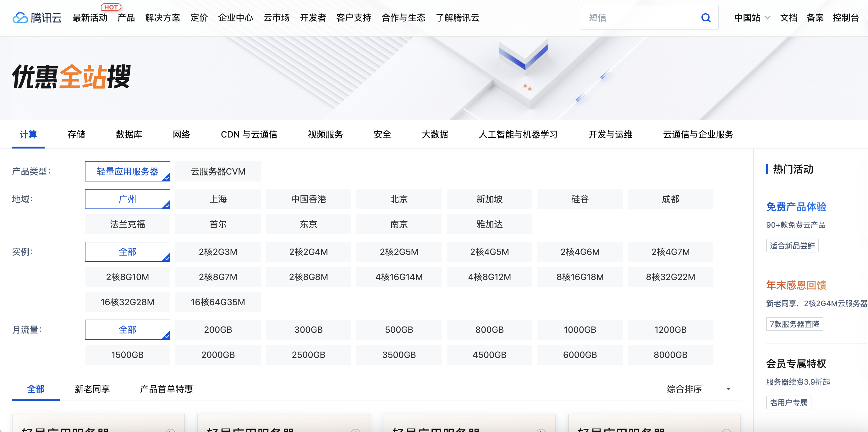Image resolution: width=868 pixels, height=432 pixels.
Task: Select 东京 region option
Action: pyautogui.click(x=308, y=224)
